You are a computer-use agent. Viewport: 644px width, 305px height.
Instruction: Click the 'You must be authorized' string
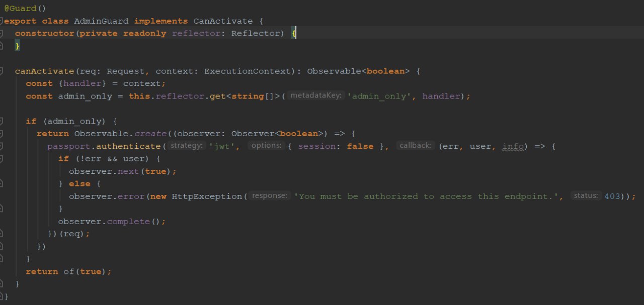(426, 196)
